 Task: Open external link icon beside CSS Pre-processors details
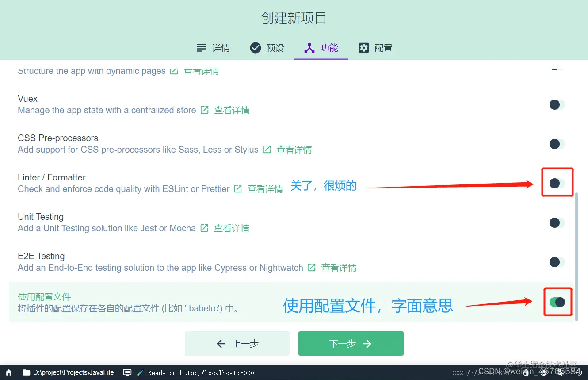[267, 150]
